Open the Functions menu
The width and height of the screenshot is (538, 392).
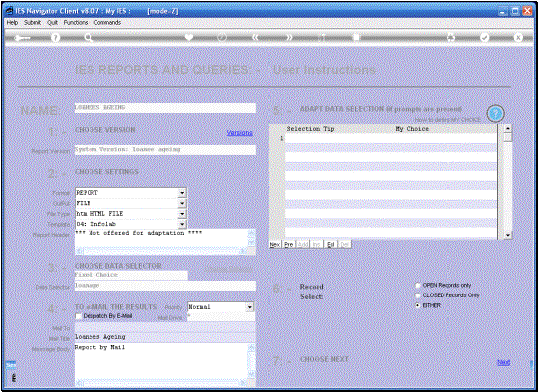click(x=76, y=22)
